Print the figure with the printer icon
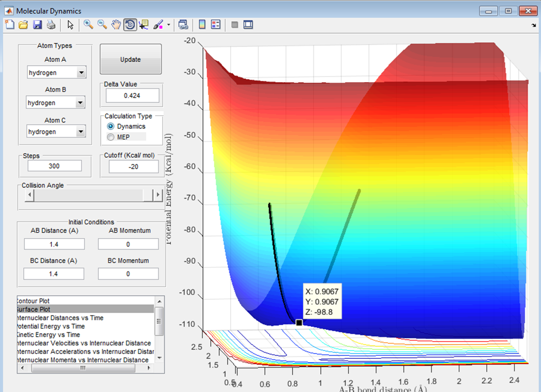541x392 pixels. pos(50,25)
